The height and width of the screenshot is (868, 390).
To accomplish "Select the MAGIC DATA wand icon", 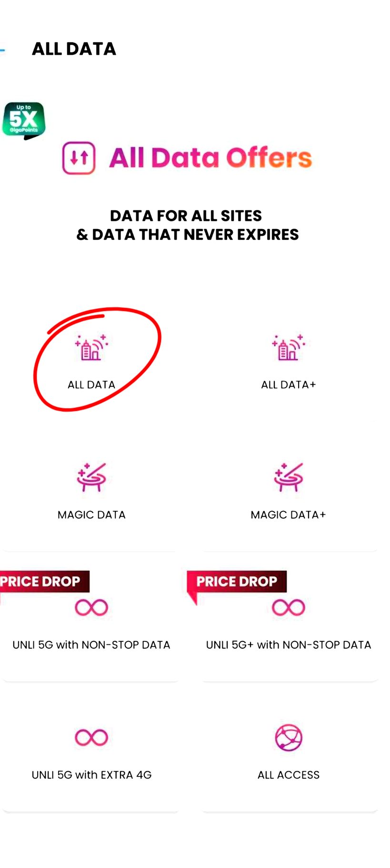I will [91, 477].
